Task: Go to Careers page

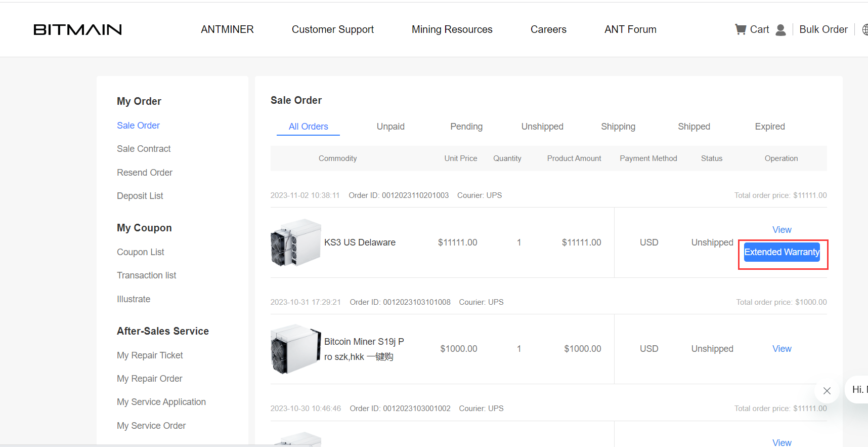Action: (x=548, y=29)
